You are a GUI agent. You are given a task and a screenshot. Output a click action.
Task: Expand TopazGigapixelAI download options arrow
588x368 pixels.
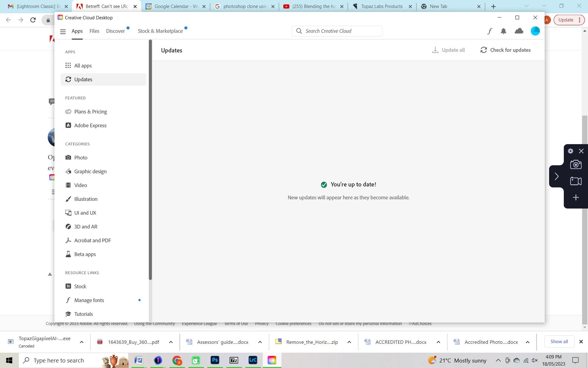[x=81, y=342]
